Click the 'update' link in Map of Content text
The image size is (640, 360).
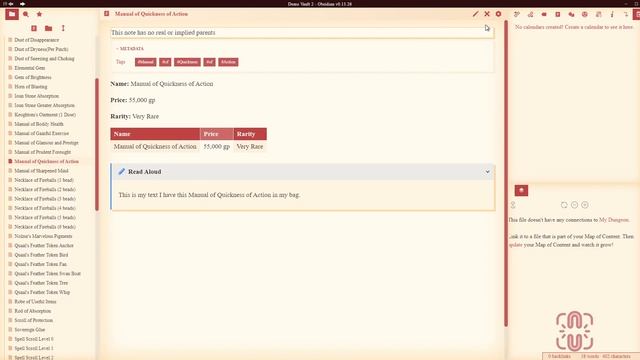tap(516, 245)
